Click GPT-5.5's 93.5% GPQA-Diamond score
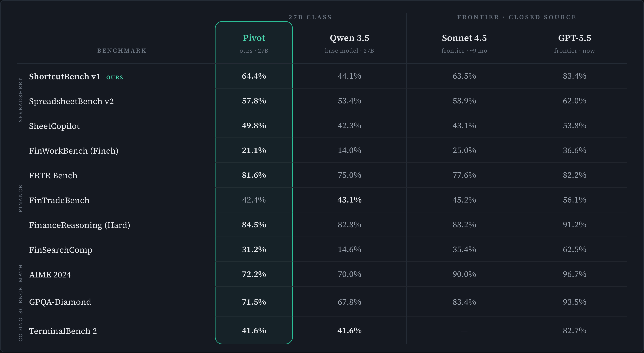 (x=574, y=302)
